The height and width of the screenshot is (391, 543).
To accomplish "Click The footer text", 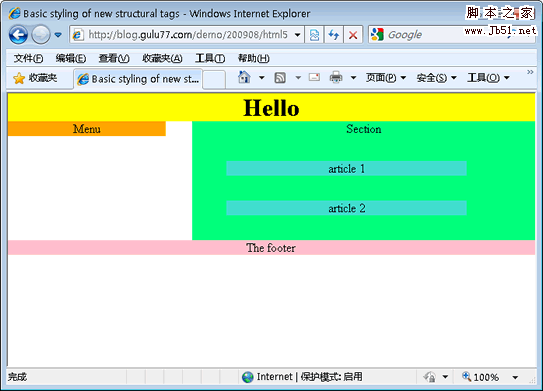I will [x=271, y=248].
